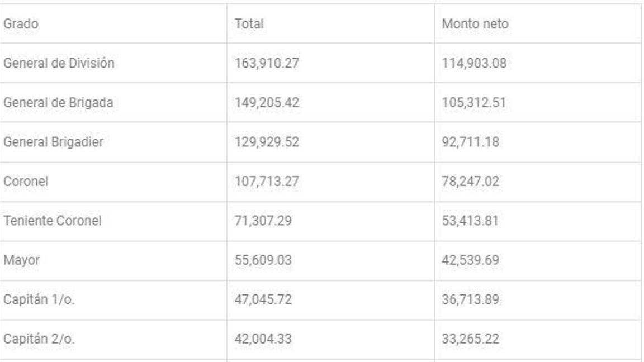Select the General de División cell
This screenshot has width=644, height=362.
[59, 63]
